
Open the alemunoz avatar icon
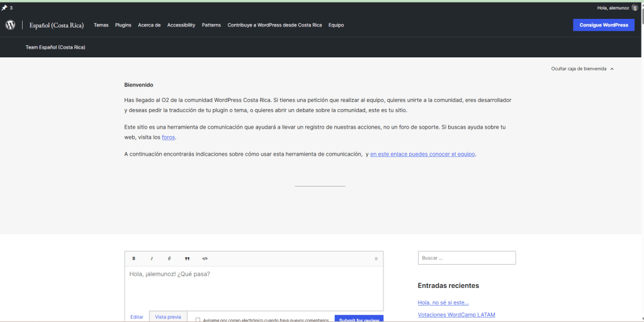click(635, 8)
